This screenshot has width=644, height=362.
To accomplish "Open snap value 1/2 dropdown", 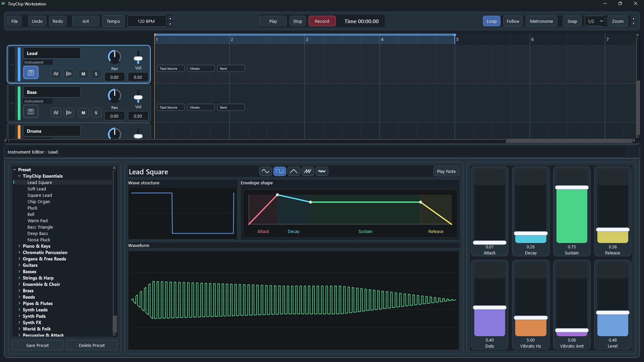I will [x=594, y=21].
